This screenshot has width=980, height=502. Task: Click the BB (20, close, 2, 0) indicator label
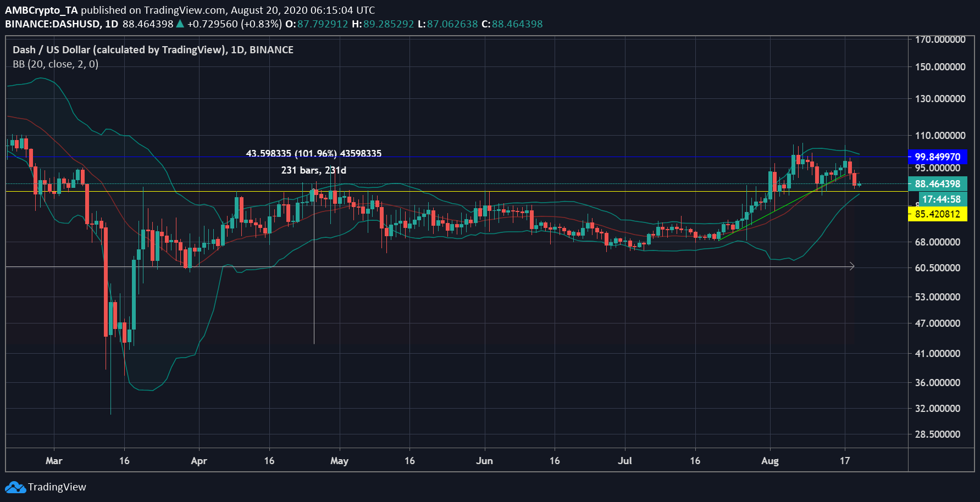pyautogui.click(x=56, y=64)
